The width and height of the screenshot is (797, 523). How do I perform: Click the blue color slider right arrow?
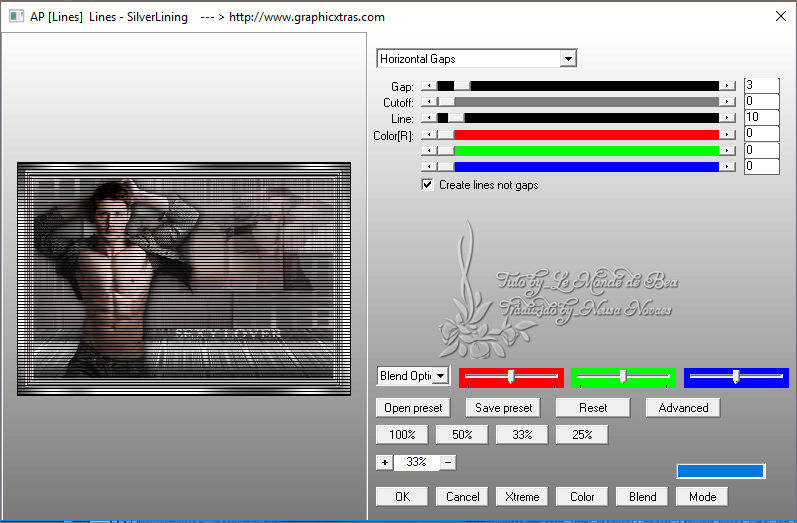727,167
